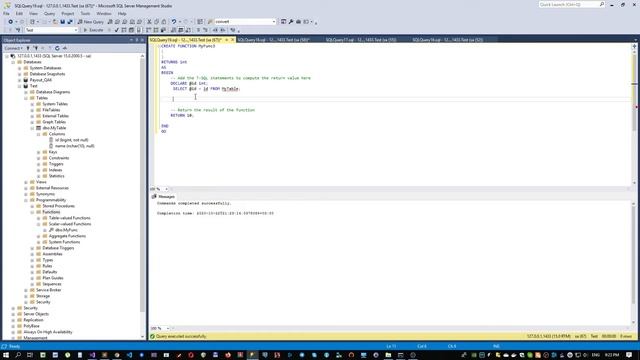
Task: Open the Tools menu
Action: (85, 13)
